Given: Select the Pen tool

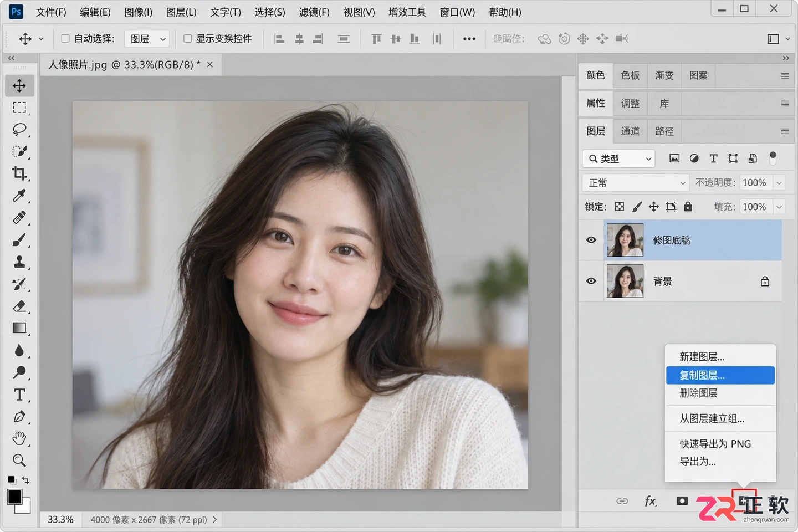Looking at the screenshot, I should (19, 417).
